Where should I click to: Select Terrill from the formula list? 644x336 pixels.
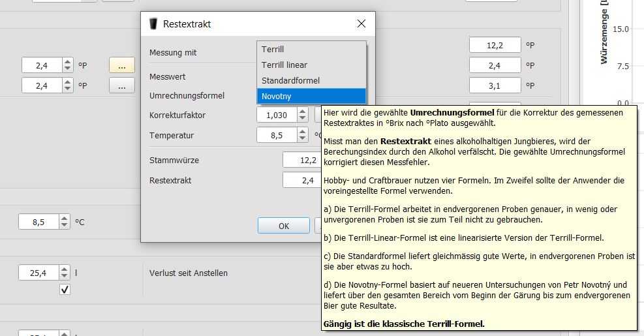[311, 49]
